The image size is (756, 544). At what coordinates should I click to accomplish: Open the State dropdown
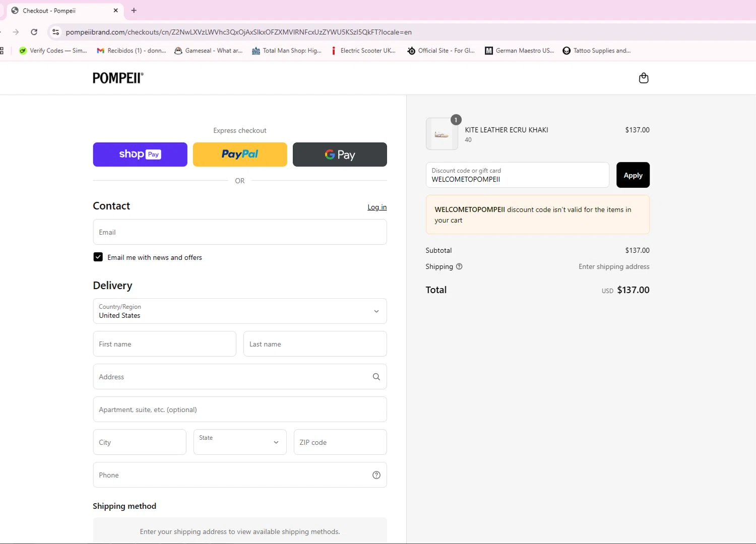240,442
